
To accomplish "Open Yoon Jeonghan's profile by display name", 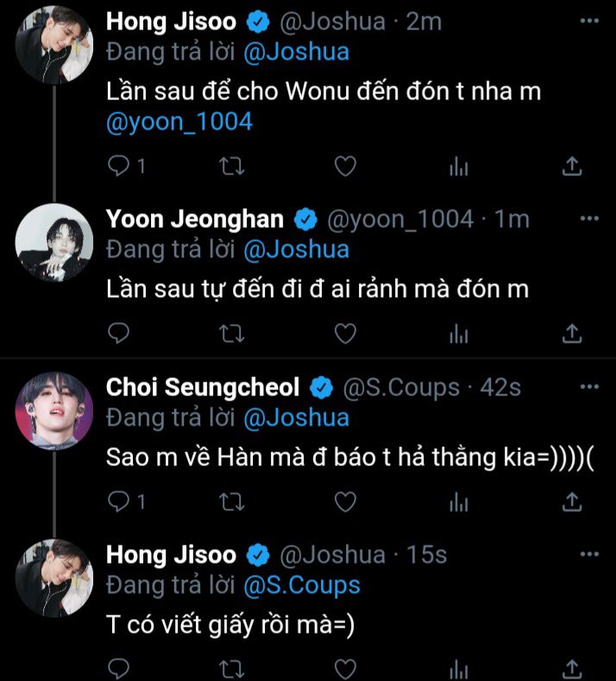I will [195, 219].
